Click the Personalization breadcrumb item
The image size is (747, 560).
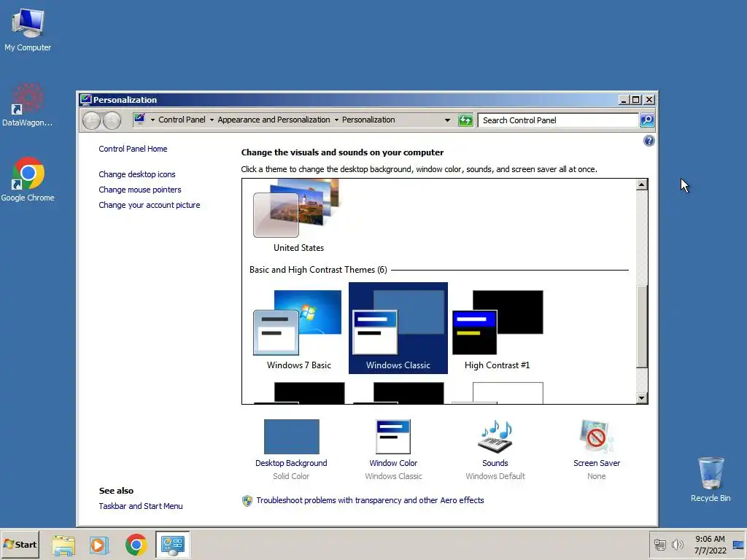pyautogui.click(x=368, y=120)
